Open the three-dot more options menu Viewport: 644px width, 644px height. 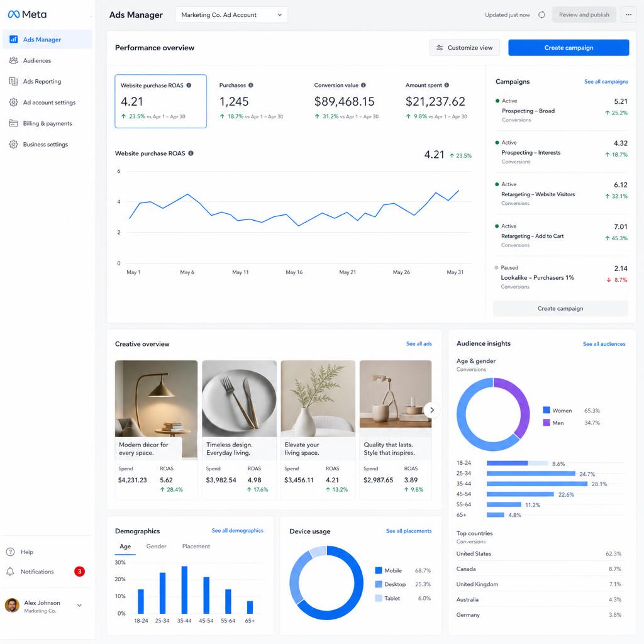(628, 15)
